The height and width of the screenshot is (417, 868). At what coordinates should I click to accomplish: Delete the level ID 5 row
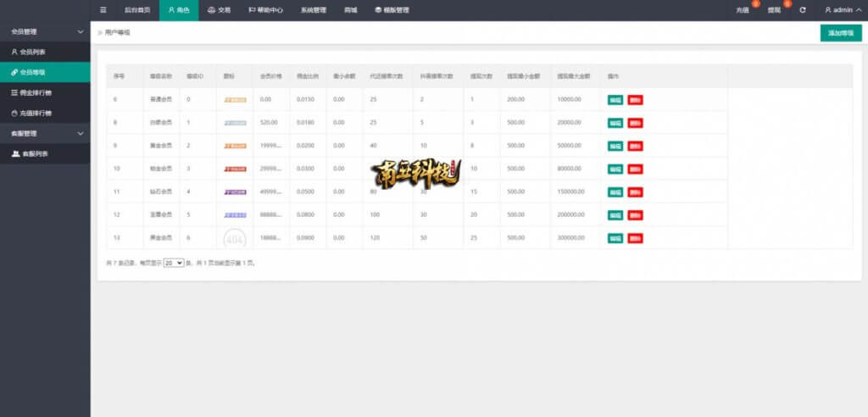point(635,215)
